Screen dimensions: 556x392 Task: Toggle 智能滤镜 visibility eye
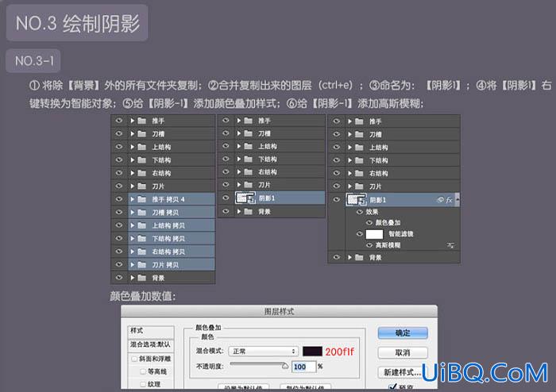[360, 234]
